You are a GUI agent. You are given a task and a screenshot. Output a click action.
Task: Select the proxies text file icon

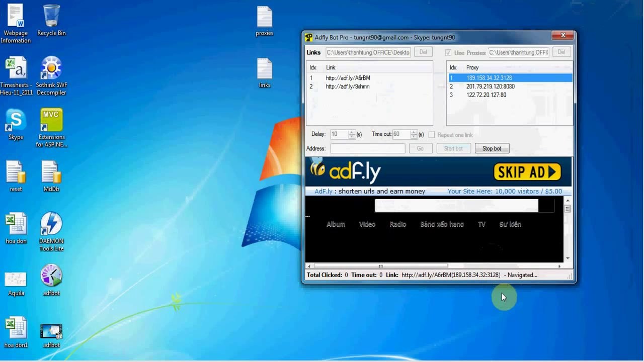click(x=264, y=21)
